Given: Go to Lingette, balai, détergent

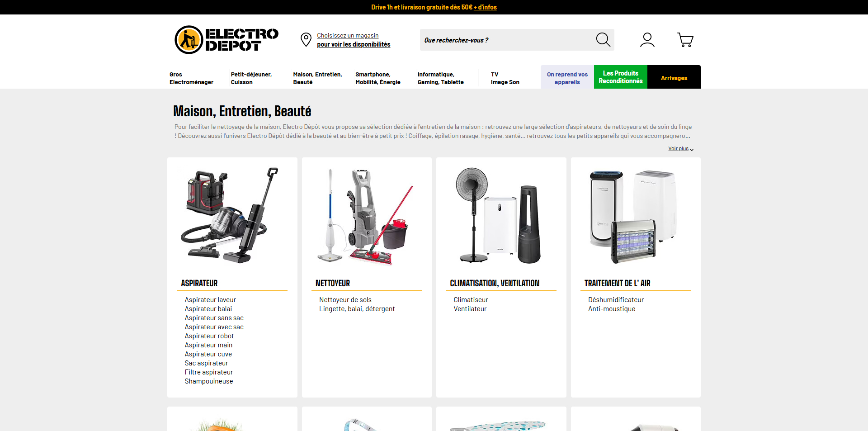Looking at the screenshot, I should (x=357, y=309).
